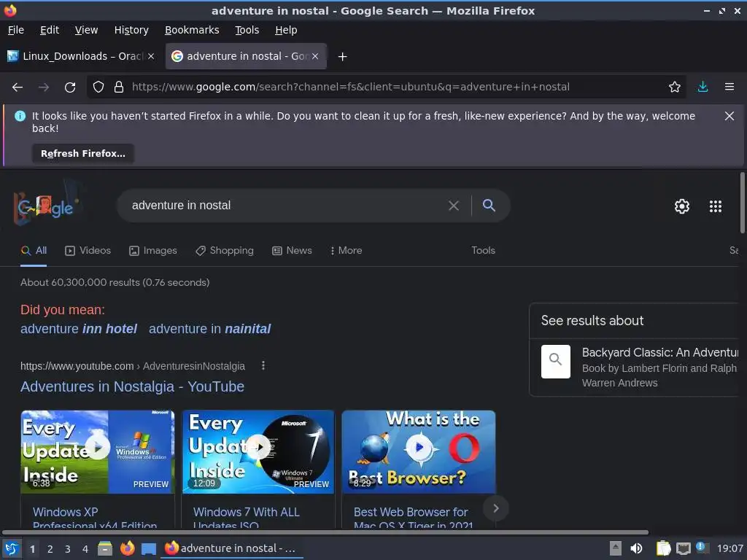Open tracking protection shield icon
The image size is (747, 560).
click(x=98, y=87)
